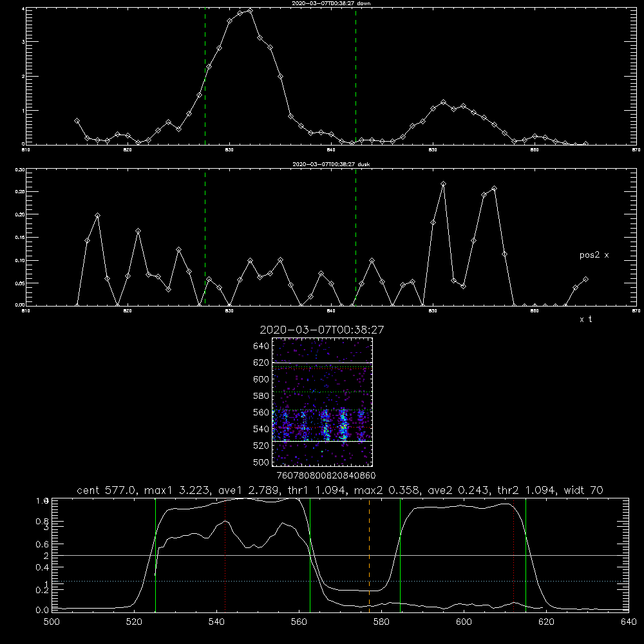The height and width of the screenshot is (644, 644).
Task: Click the tallest peak diamond in dusk plot
Action: [x=443, y=184]
